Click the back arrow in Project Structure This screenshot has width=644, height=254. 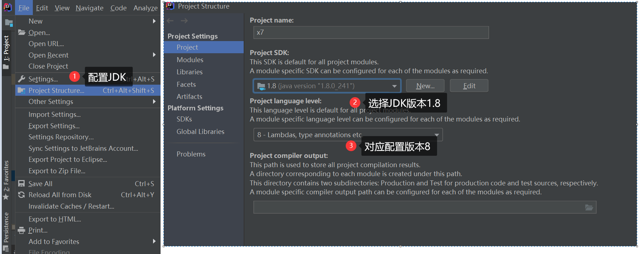click(x=170, y=21)
